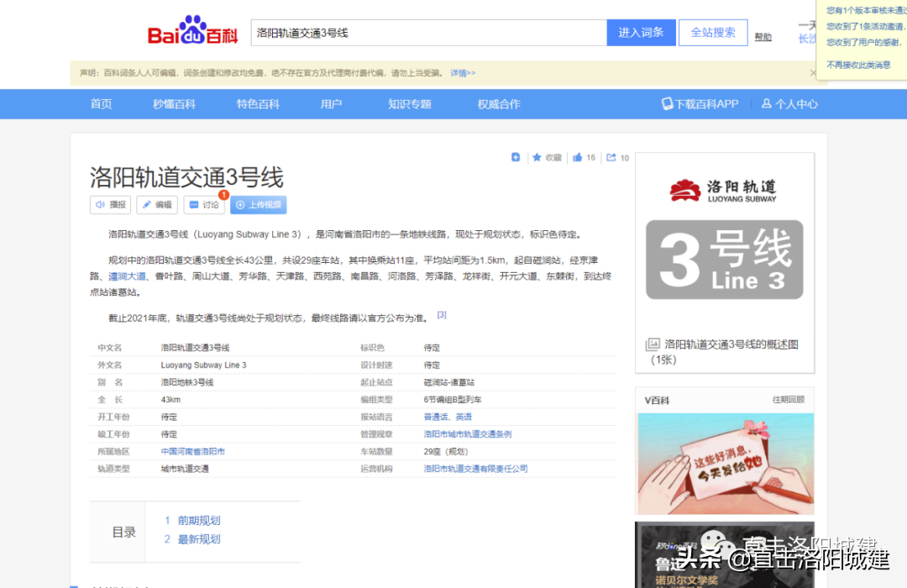
Task: Open 详情>> link in the notice banner
Action: (x=463, y=73)
